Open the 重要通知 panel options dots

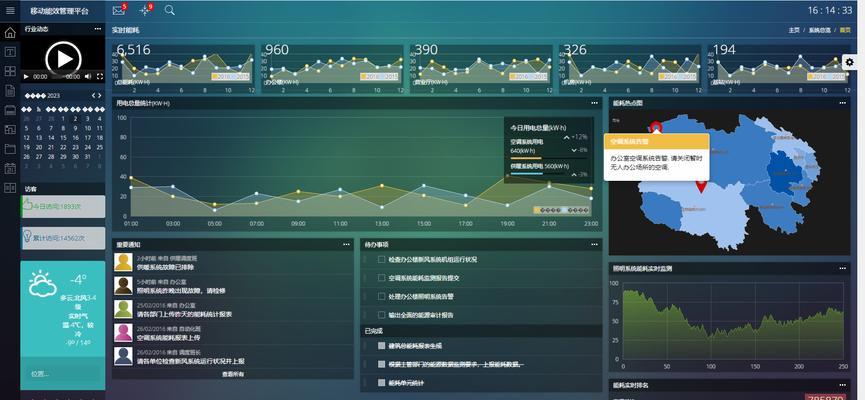(x=346, y=244)
